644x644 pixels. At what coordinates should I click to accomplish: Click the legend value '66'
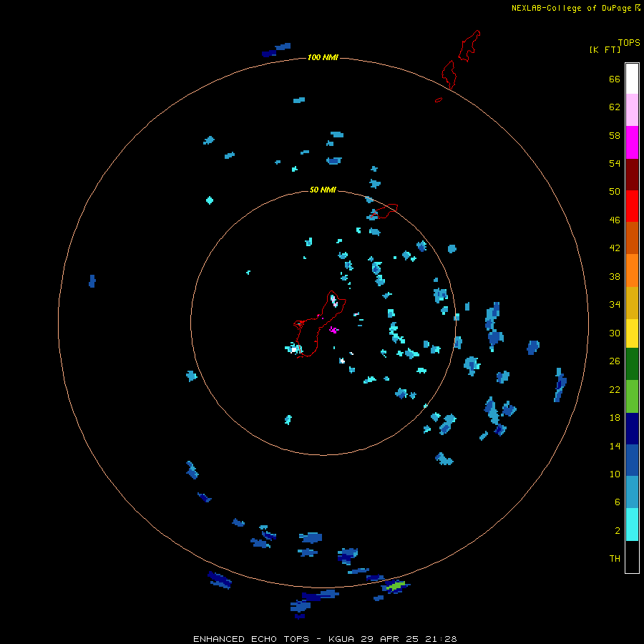615,79
